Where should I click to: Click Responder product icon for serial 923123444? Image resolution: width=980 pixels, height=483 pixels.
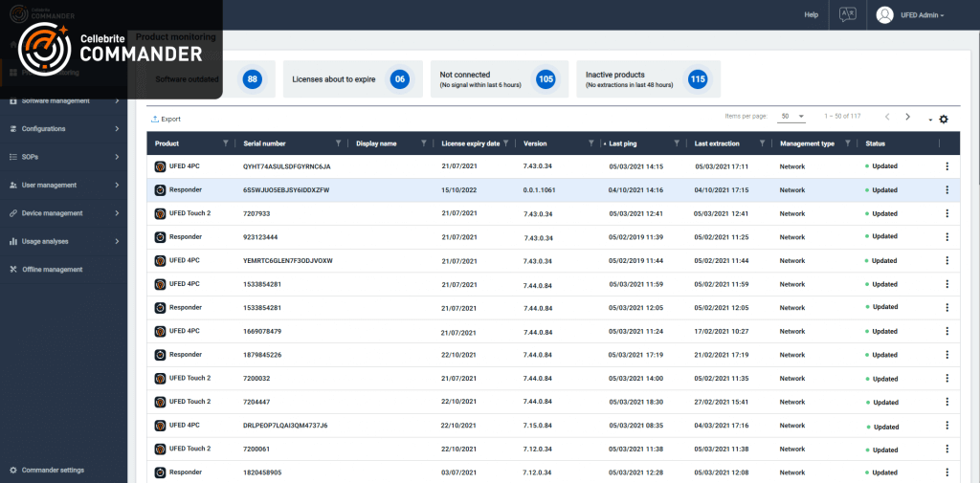click(x=160, y=237)
